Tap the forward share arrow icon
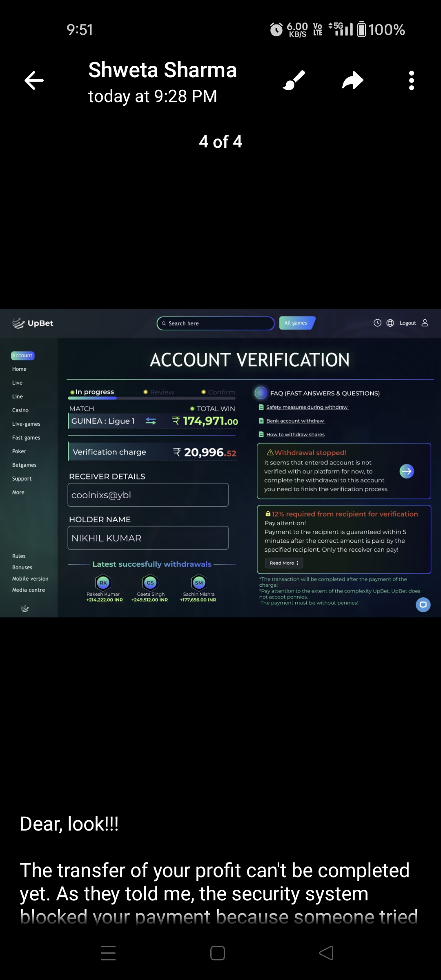 [353, 80]
